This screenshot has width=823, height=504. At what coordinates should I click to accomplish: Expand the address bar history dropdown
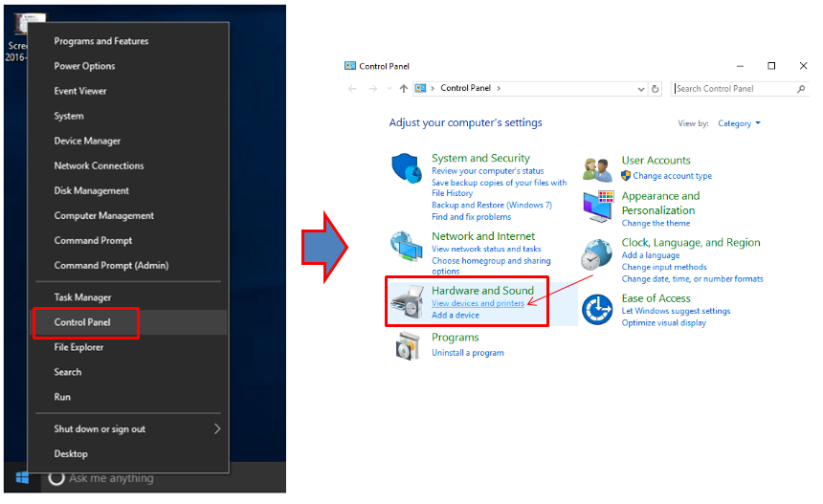pyautogui.click(x=641, y=89)
